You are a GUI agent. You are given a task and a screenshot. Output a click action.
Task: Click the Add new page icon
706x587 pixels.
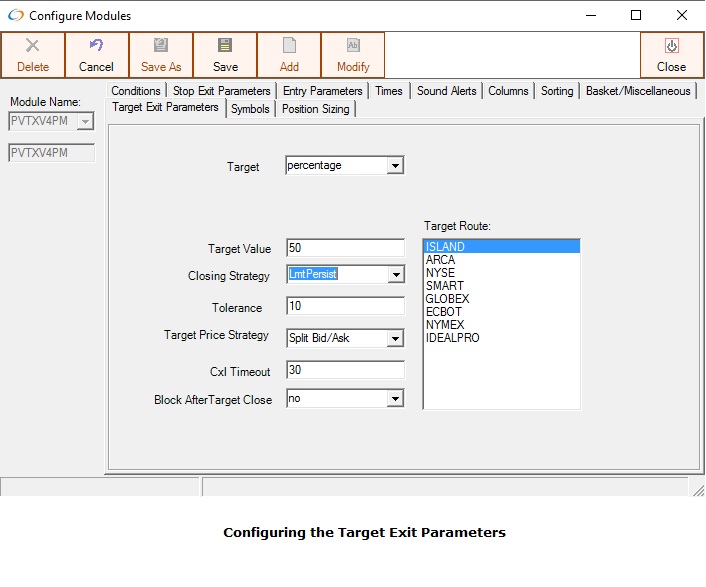[x=289, y=46]
